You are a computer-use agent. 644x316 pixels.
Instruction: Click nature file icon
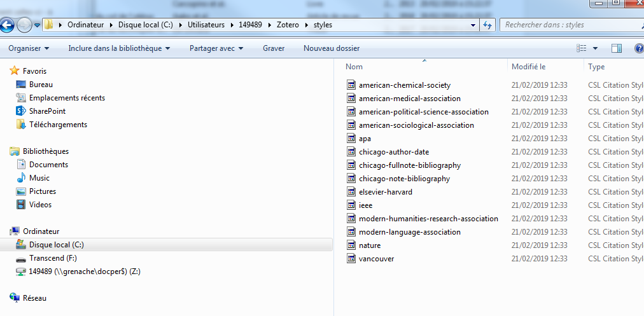point(351,245)
